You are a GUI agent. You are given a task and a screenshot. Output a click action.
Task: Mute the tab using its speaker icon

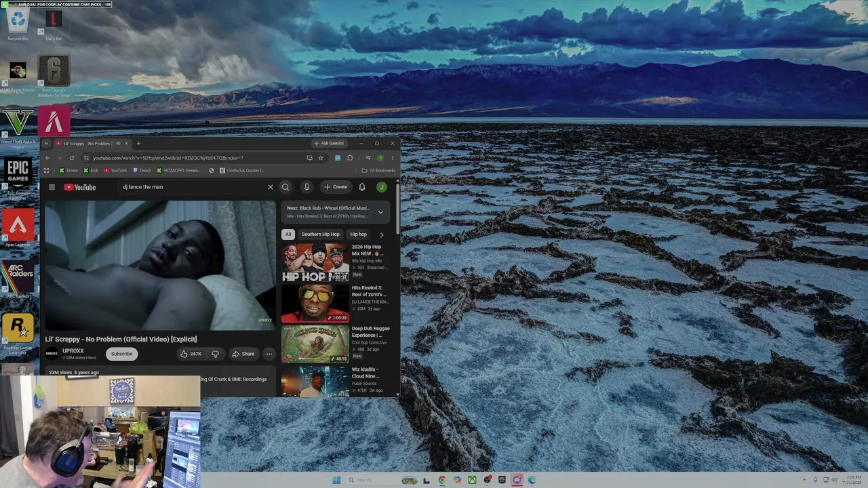[118, 143]
